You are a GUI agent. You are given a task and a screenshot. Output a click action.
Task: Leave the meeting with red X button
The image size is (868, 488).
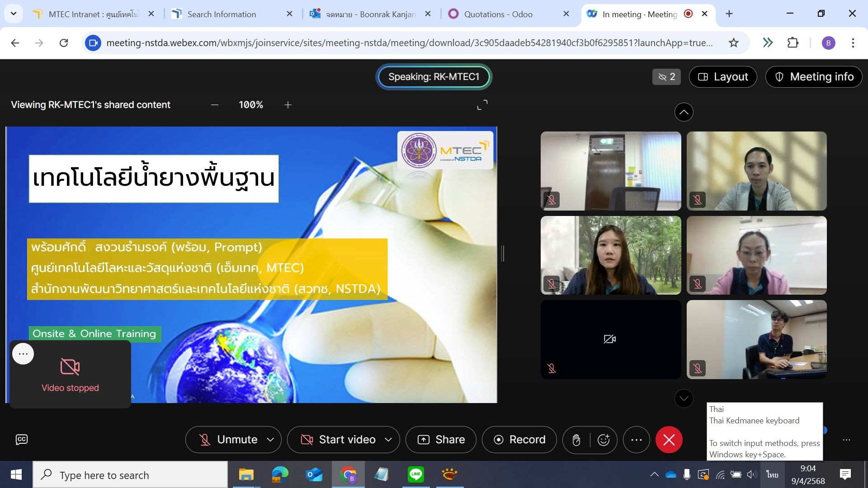(x=669, y=440)
